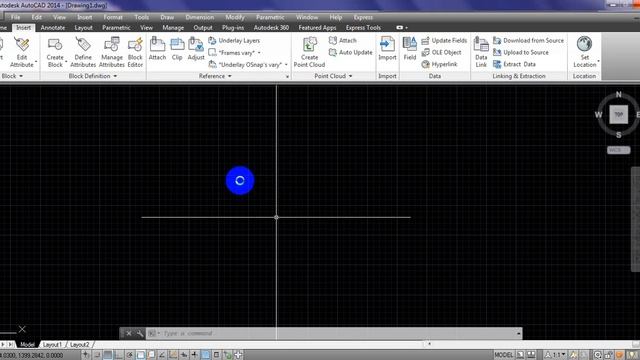The height and width of the screenshot is (360, 640).
Task: Click the command line wrench icon
Action: coord(140,333)
